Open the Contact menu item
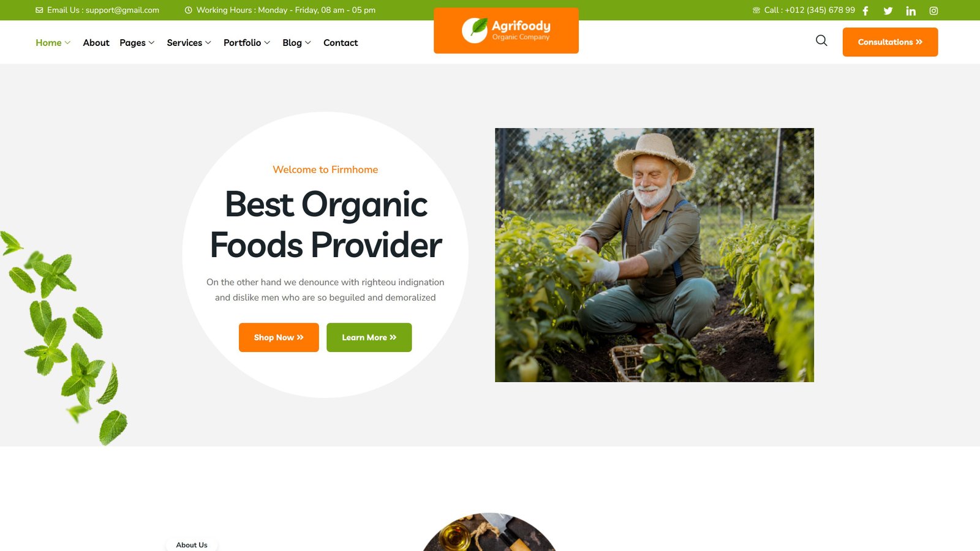This screenshot has width=980, height=551. 341,43
